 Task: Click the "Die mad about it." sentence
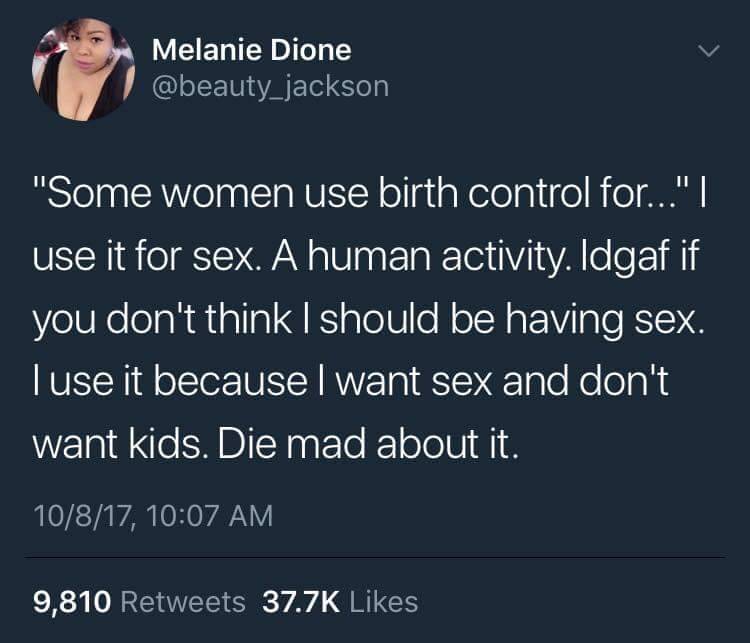[x=368, y=443]
